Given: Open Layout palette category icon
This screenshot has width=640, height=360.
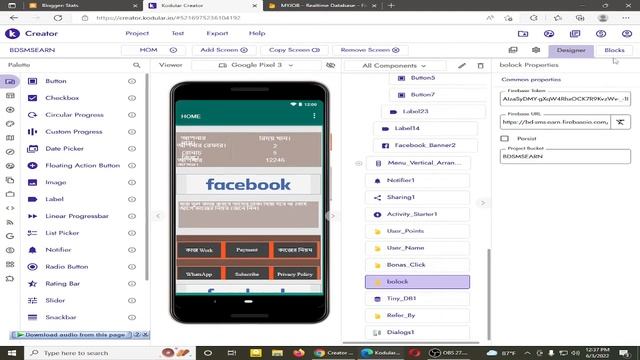Looking at the screenshot, I should [x=10, y=96].
